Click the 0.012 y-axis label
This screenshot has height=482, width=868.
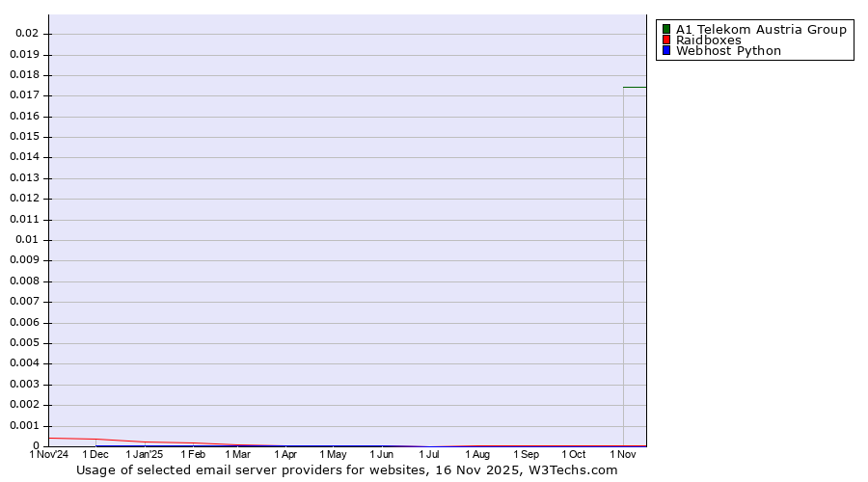click(x=25, y=199)
